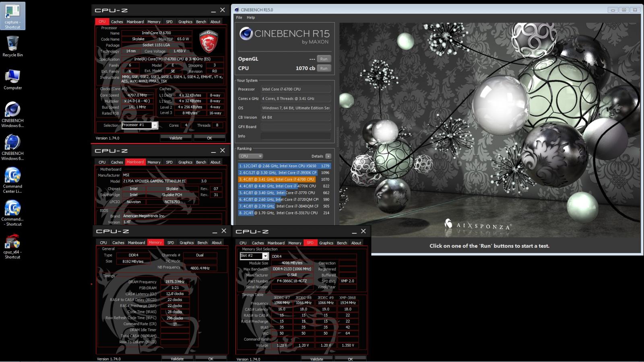Click Validate in the Memory CPU-Z window
Screen dimensions: 644x362
click(x=177, y=359)
